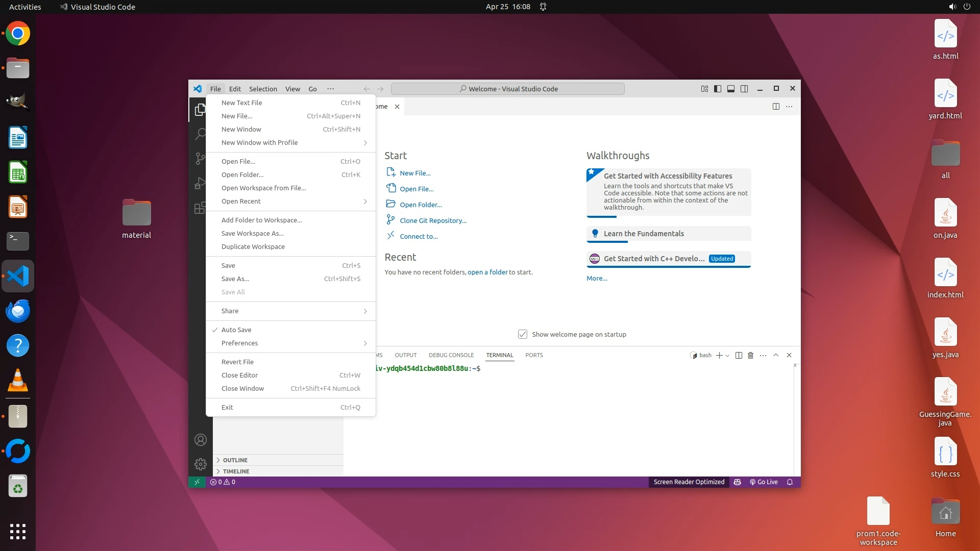Click the Go Live status bar item
This screenshot has width=980, height=551.
(764, 482)
